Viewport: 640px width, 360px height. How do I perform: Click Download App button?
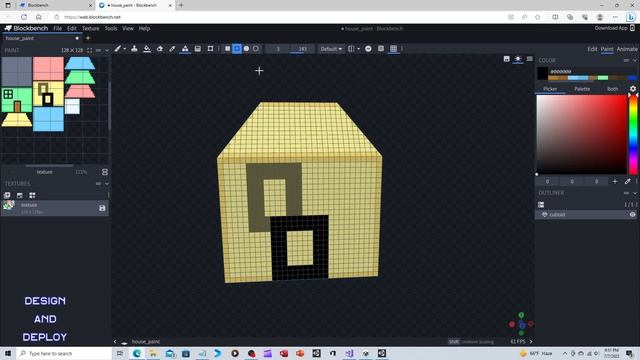click(x=615, y=28)
